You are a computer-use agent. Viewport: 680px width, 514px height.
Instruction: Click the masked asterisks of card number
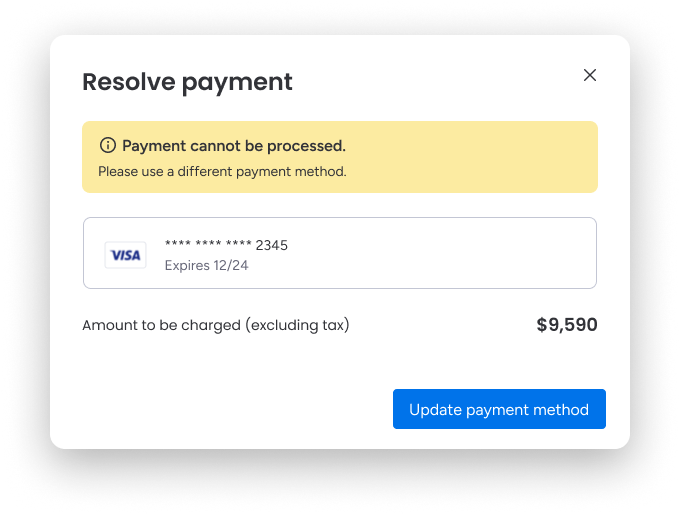pos(208,245)
